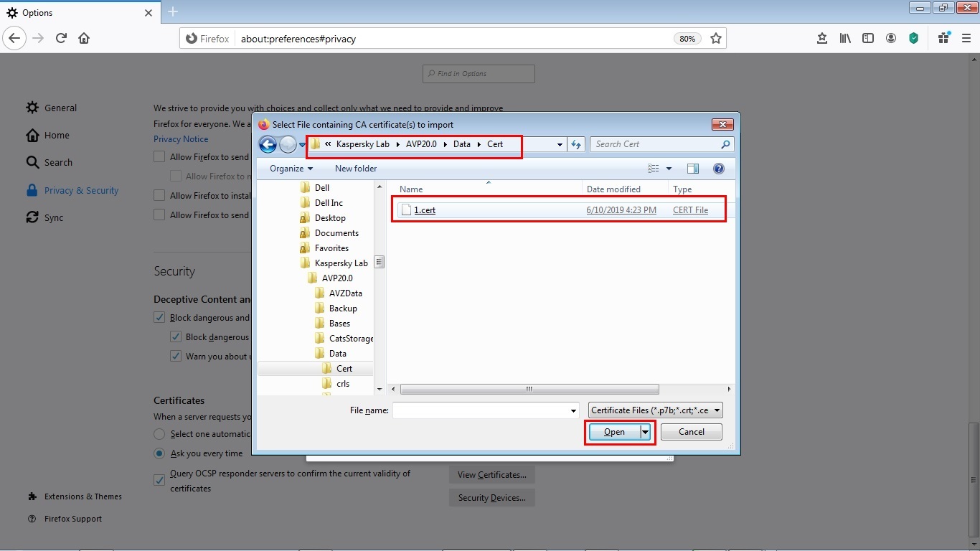980x551 pixels.
Task: Cancel the certificate import dialog
Action: click(692, 432)
